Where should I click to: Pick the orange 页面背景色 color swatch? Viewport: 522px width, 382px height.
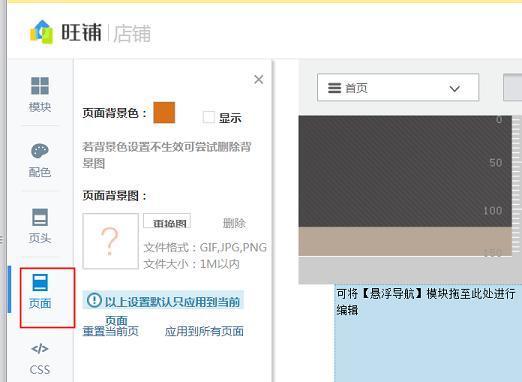164,113
